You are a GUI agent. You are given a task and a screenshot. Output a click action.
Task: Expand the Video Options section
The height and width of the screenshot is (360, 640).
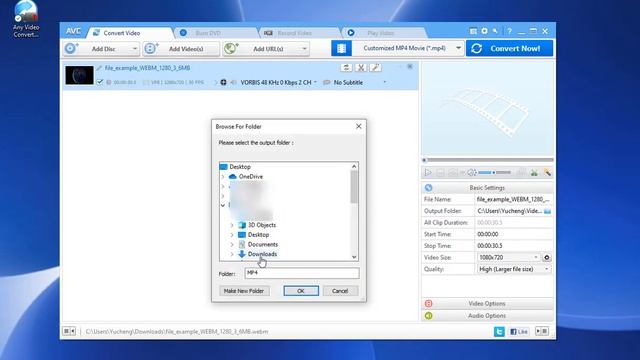tap(487, 304)
